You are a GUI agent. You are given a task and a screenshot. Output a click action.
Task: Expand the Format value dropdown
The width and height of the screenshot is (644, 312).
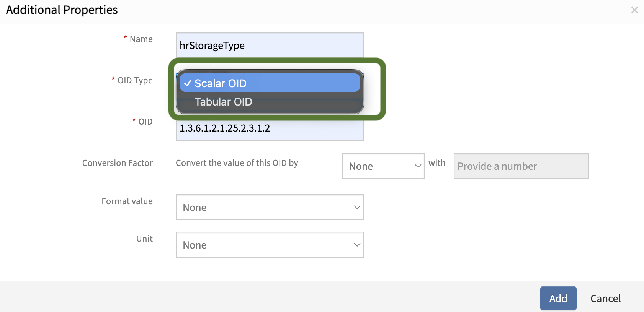[270, 208]
